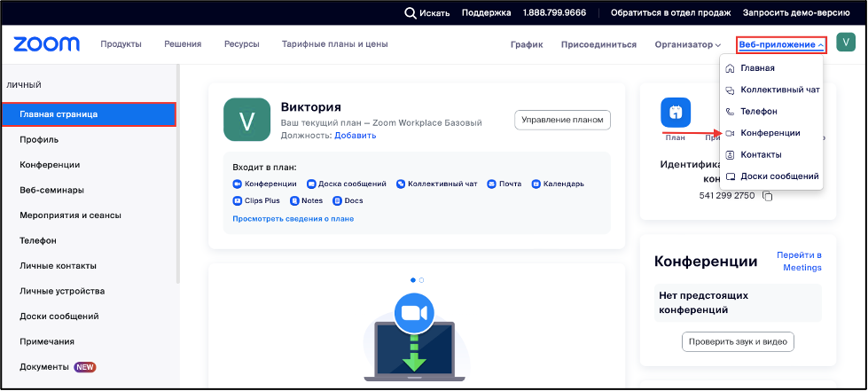The height and width of the screenshot is (391, 868).
Task: Open Поддержка link
Action: pyautogui.click(x=486, y=13)
